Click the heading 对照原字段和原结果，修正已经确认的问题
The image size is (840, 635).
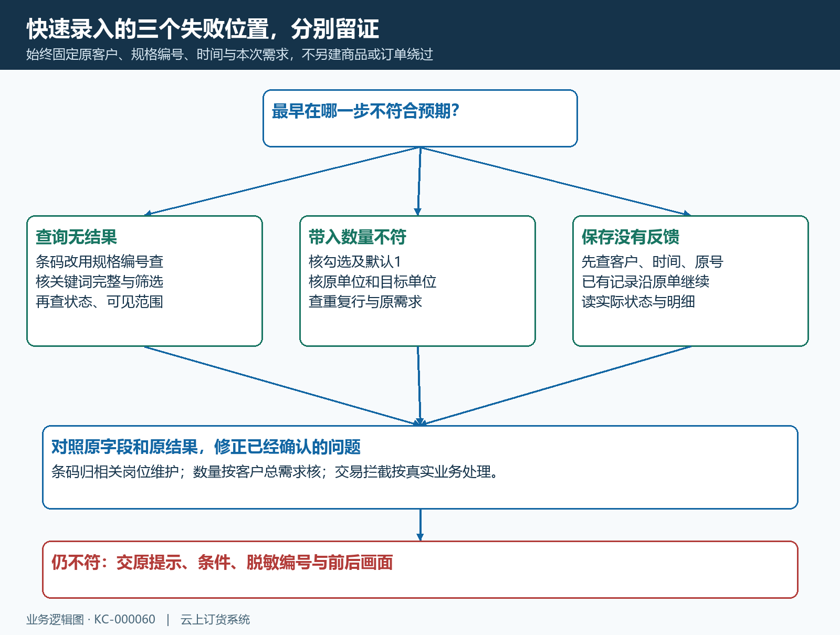coord(206,447)
